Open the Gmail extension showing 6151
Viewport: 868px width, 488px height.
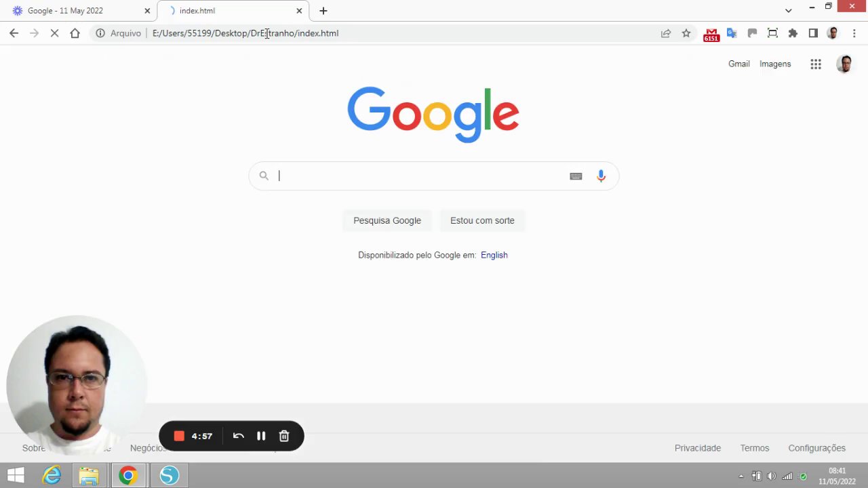[x=711, y=35]
